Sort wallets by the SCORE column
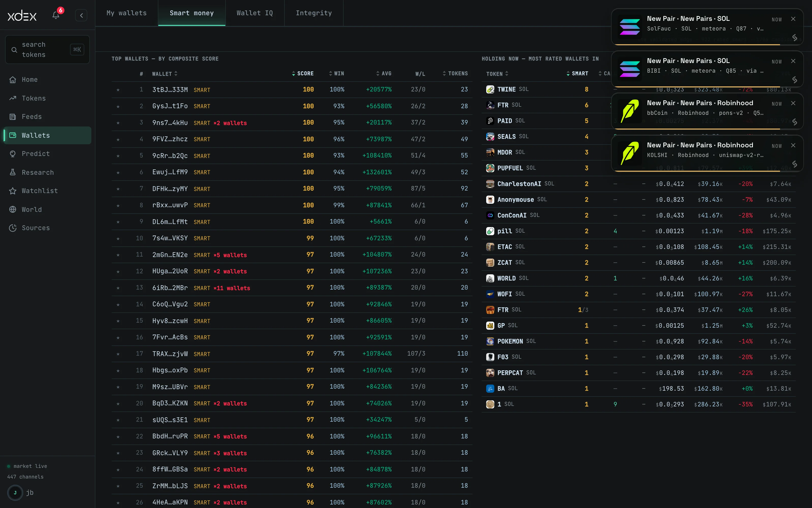The width and height of the screenshot is (812, 508). tap(303, 74)
